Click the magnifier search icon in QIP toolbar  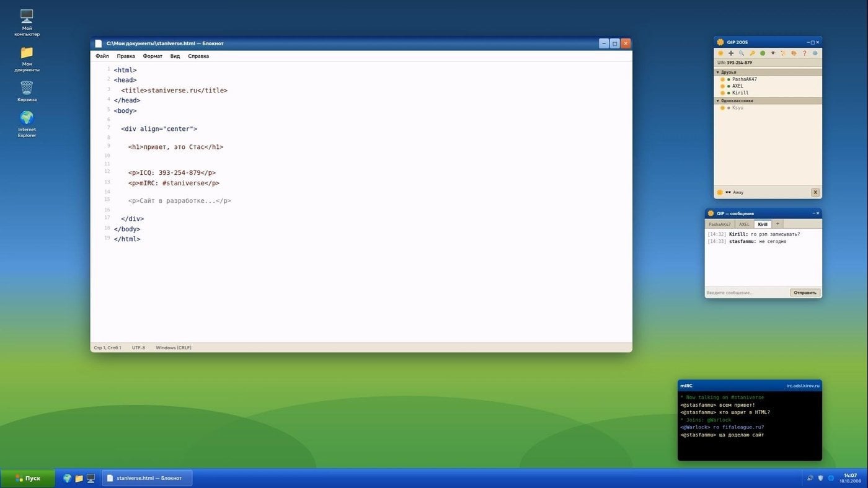point(741,53)
